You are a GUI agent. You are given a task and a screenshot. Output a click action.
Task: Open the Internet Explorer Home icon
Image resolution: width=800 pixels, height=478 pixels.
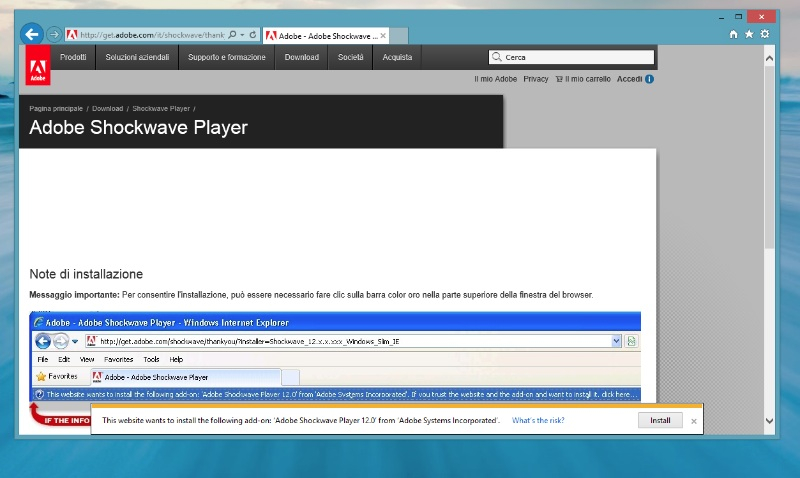click(x=734, y=34)
